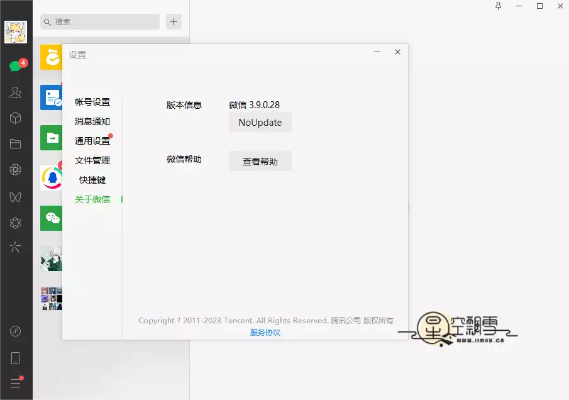
Task: Open the profile avatar in the sidebar
Action: tap(16, 32)
